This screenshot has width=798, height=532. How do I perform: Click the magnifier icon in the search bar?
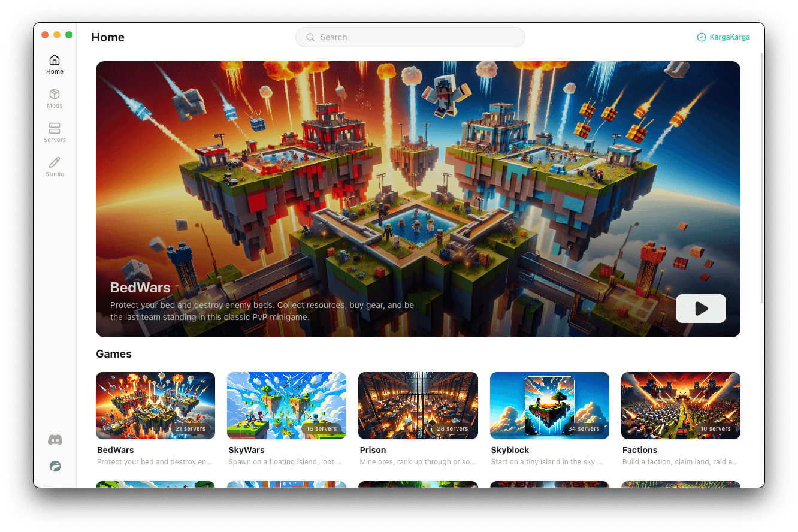[310, 37]
